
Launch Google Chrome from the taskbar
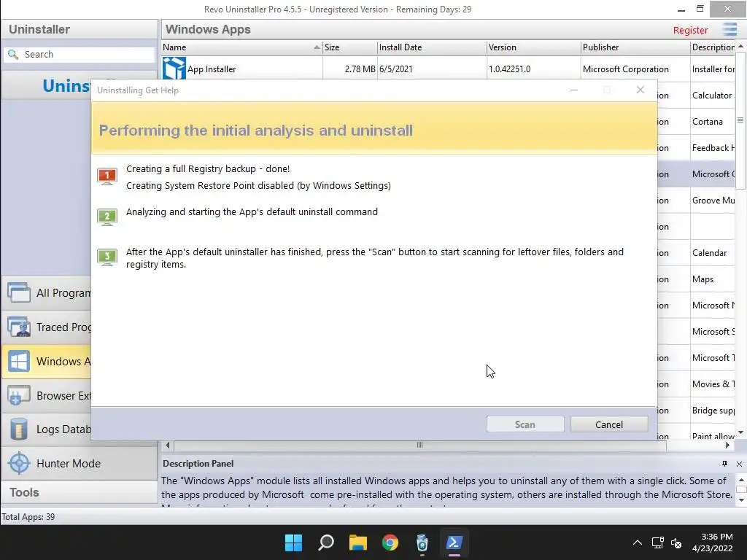point(390,542)
